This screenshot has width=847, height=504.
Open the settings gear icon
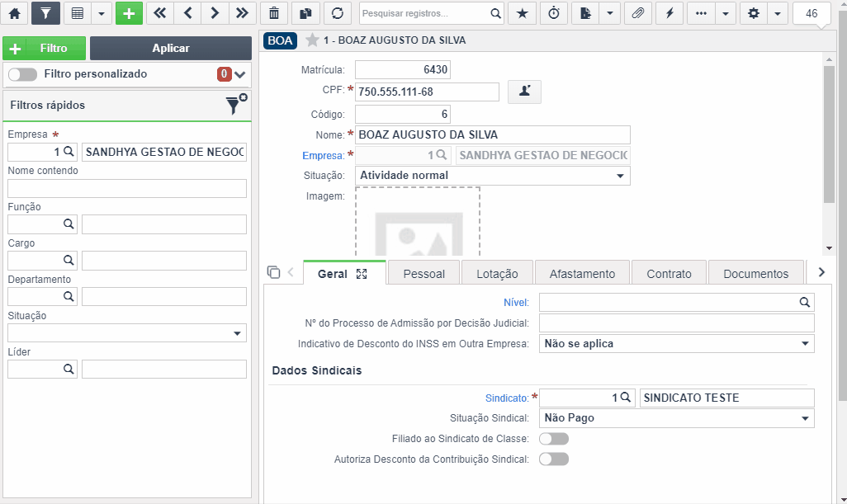754,13
